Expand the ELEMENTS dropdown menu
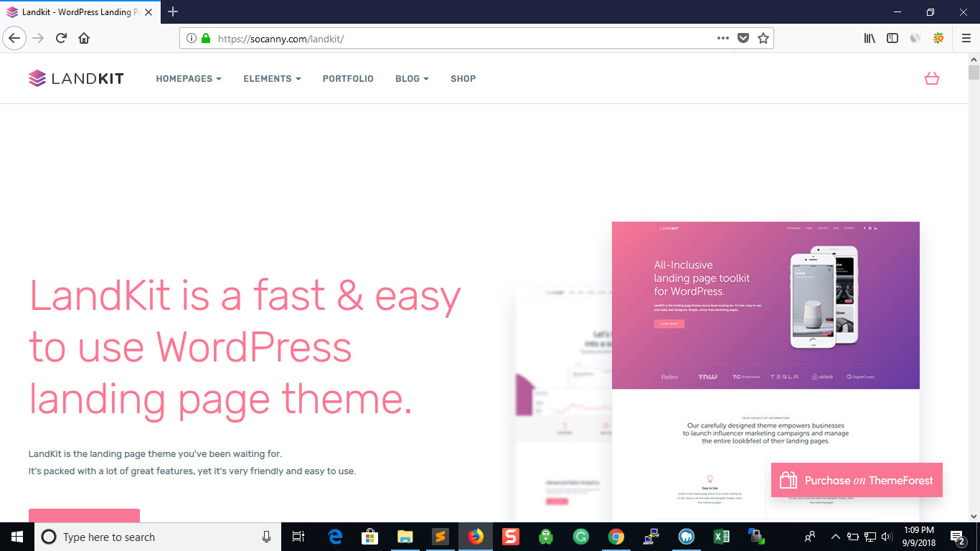This screenshot has width=980, height=551. tap(272, 79)
